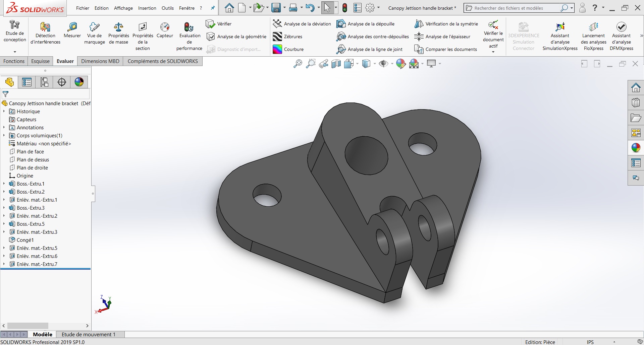Select the Congé1 feature
644x345 pixels.
[21, 240]
